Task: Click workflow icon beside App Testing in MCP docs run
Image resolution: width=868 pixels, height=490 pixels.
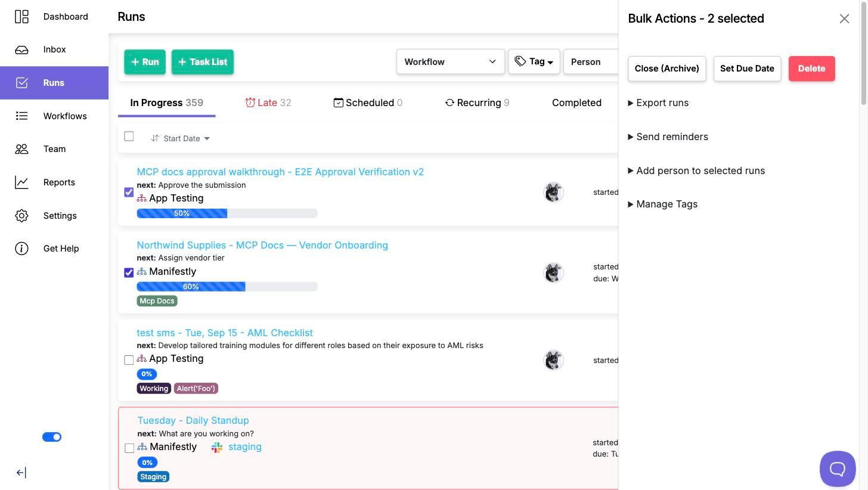Action: click(x=142, y=198)
